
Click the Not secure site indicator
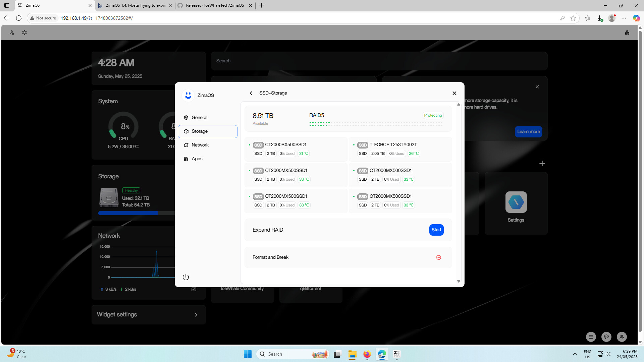(43, 18)
